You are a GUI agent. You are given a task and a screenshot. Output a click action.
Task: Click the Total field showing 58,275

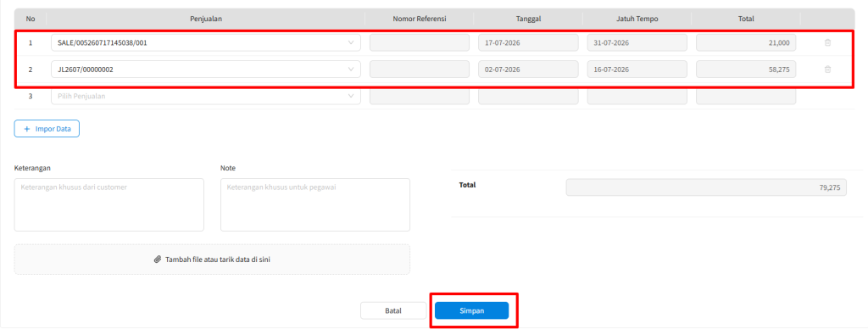746,70
